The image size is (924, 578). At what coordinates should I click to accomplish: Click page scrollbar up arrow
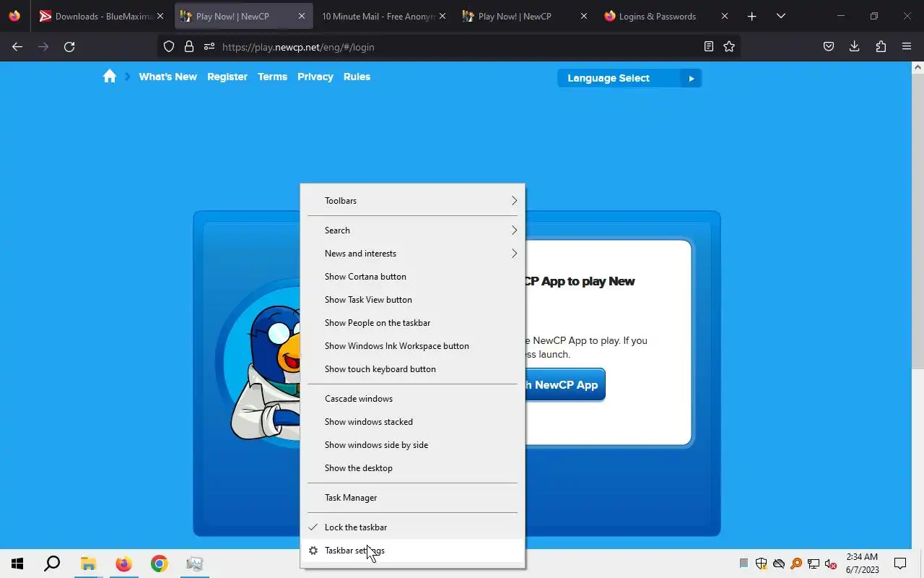click(x=918, y=67)
